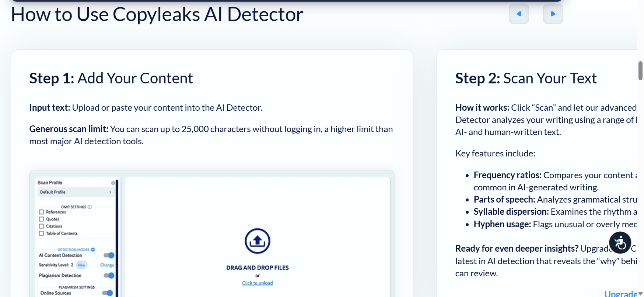Screen dimensions: 644x297
Task: Click the page vertical scrollbar thumb
Action: point(640,71)
